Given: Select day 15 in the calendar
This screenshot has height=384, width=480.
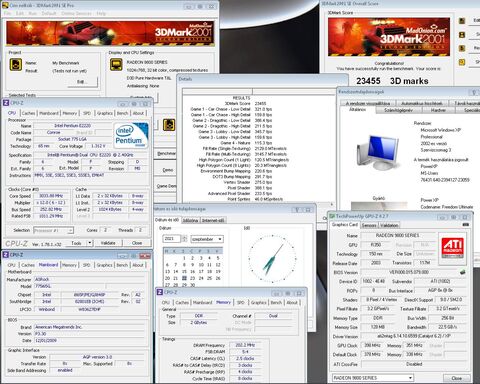Looking at the screenshot, I should 184,271.
